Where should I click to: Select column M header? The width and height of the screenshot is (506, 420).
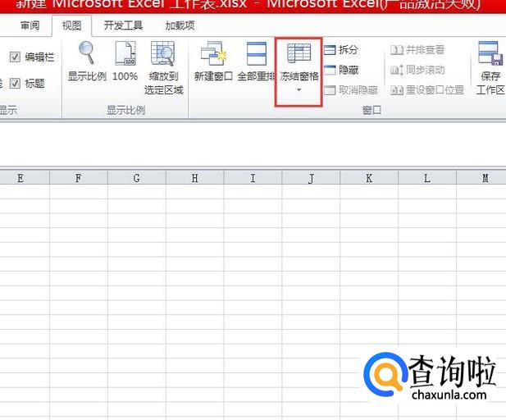coord(481,178)
